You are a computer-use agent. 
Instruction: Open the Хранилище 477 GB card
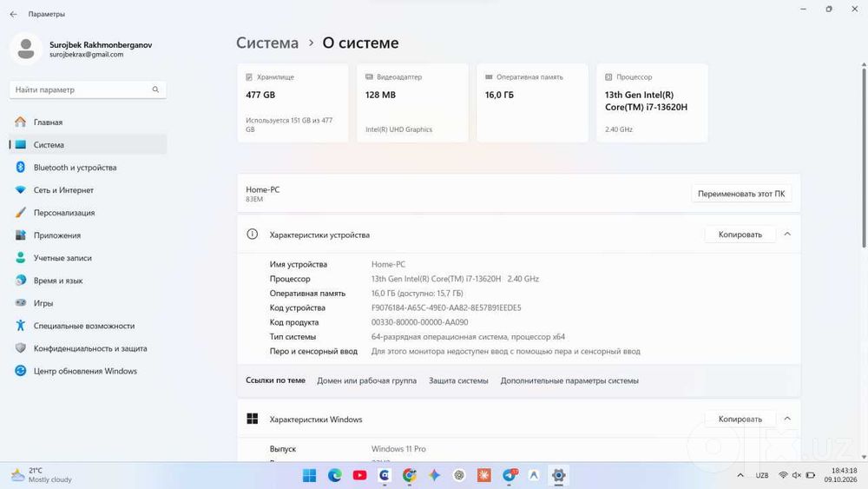pos(293,103)
